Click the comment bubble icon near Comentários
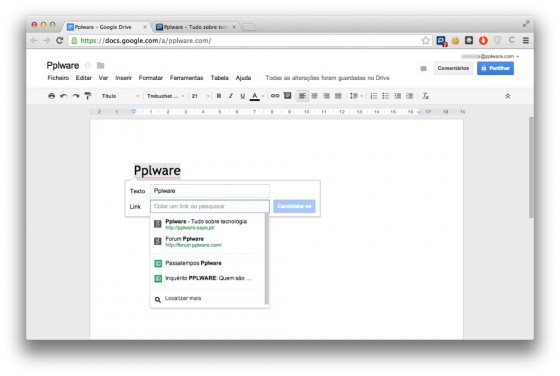The image size is (560, 376). (423, 69)
